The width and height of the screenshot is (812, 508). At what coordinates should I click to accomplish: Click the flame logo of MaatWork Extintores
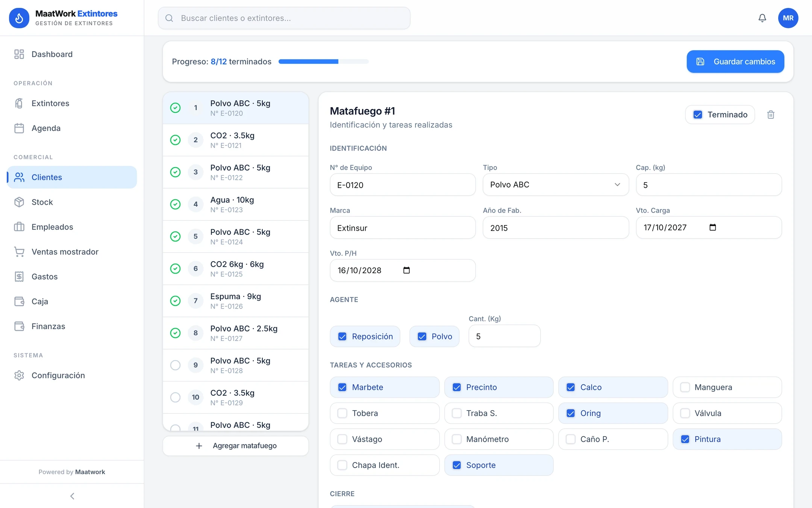tap(19, 18)
